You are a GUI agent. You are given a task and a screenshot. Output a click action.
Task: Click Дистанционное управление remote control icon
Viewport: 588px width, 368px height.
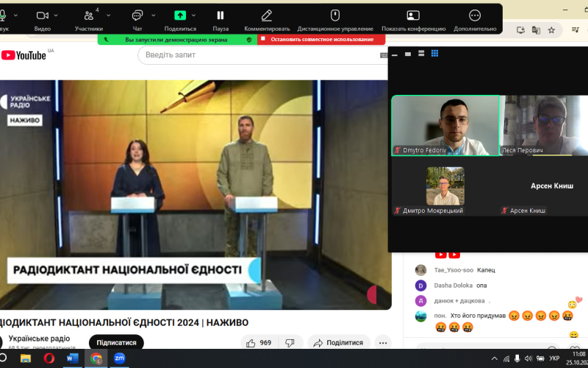click(335, 15)
